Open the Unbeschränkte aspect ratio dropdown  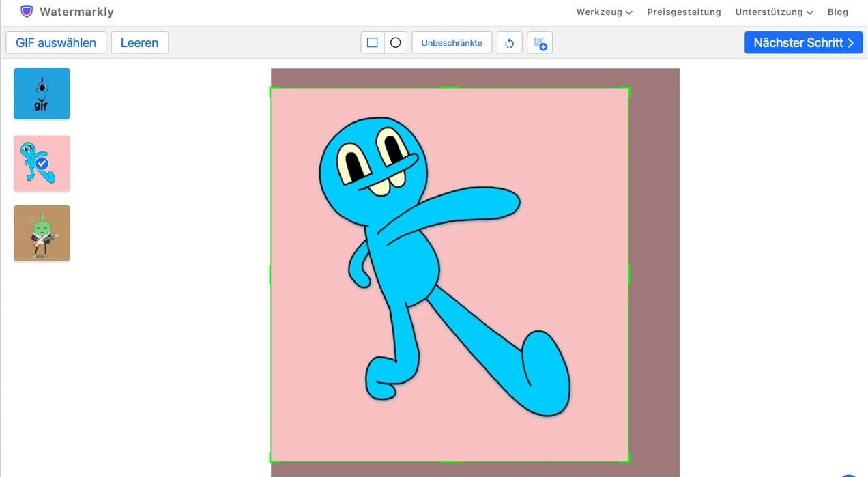(452, 42)
